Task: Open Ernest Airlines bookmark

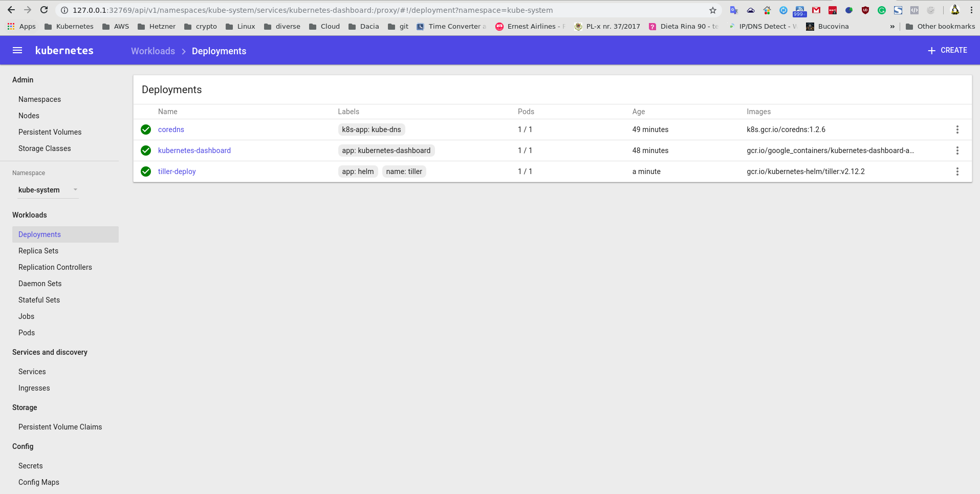Action: coord(531,26)
